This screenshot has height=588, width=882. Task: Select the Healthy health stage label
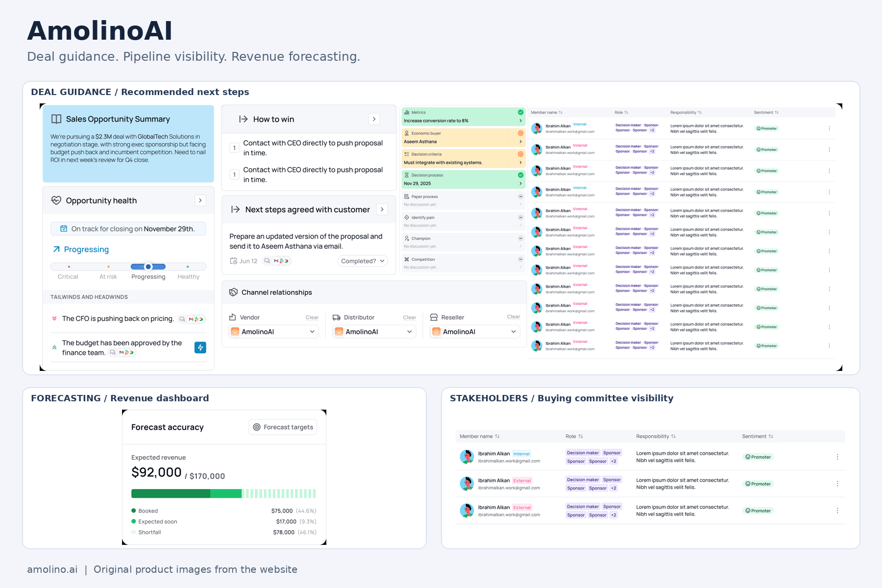pos(188,277)
